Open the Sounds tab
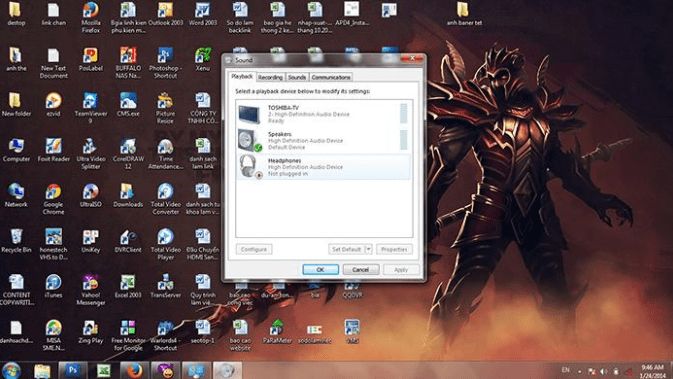 point(297,77)
